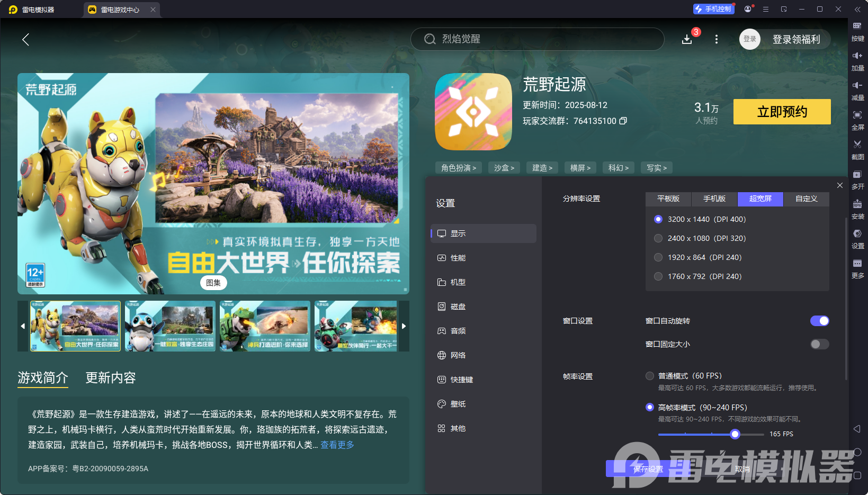Switch resolution preset to 手机版
The width and height of the screenshot is (868, 495).
714,199
